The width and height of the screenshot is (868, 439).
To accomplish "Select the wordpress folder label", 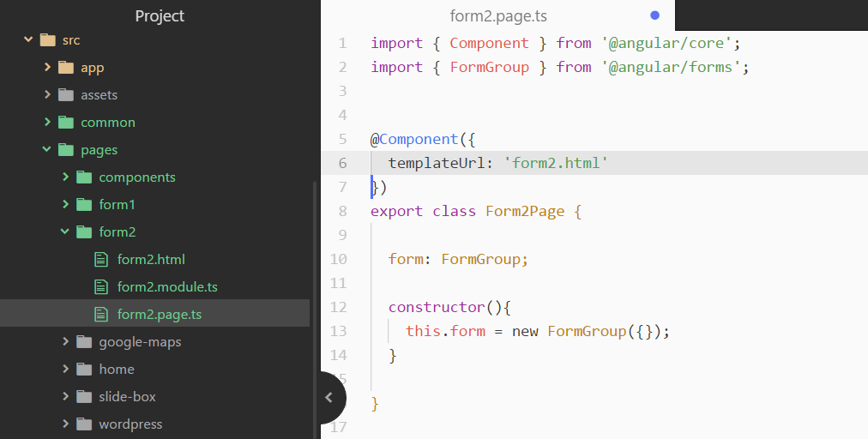I will (x=130, y=424).
